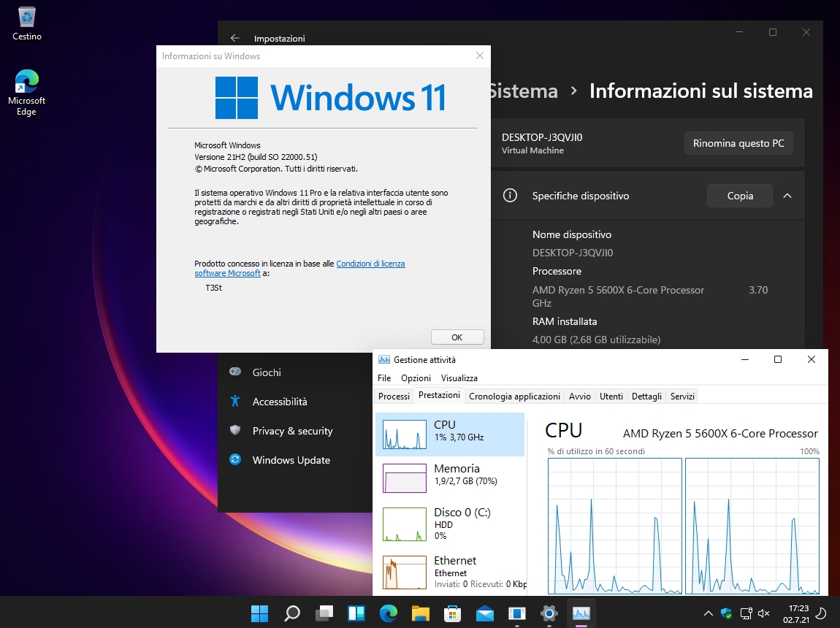The image size is (840, 628).
Task: Open Task View on taskbar
Action: 324,613
